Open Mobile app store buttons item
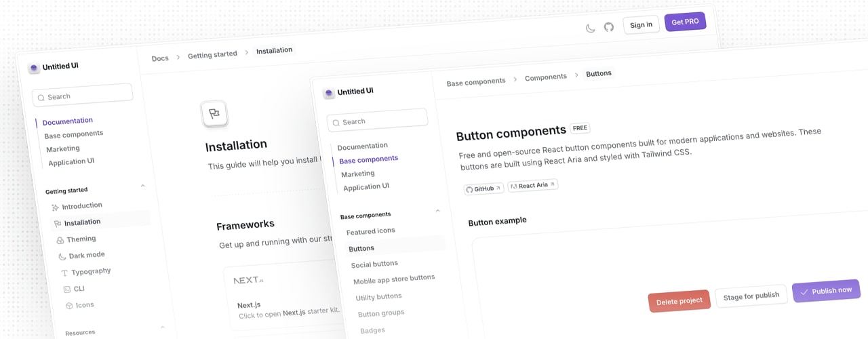The width and height of the screenshot is (868, 339). [394, 279]
